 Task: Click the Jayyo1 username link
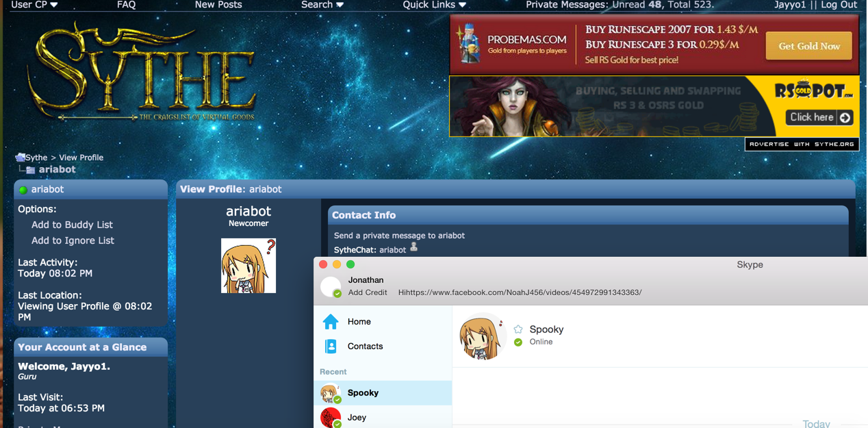pyautogui.click(x=790, y=5)
